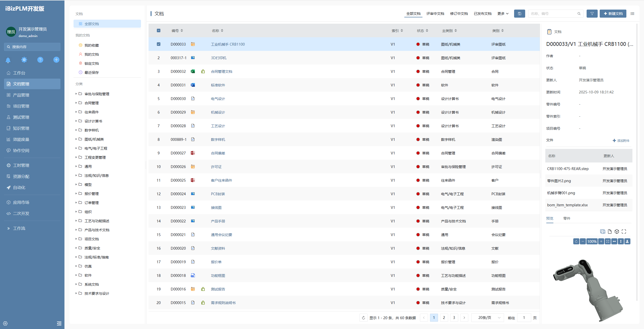The image size is (644, 329).
Task: Click the refresh icon in pagination bar
Action: tap(363, 318)
